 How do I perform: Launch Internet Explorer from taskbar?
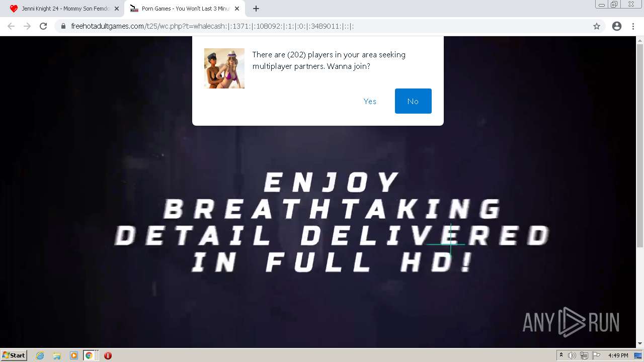coord(40,355)
